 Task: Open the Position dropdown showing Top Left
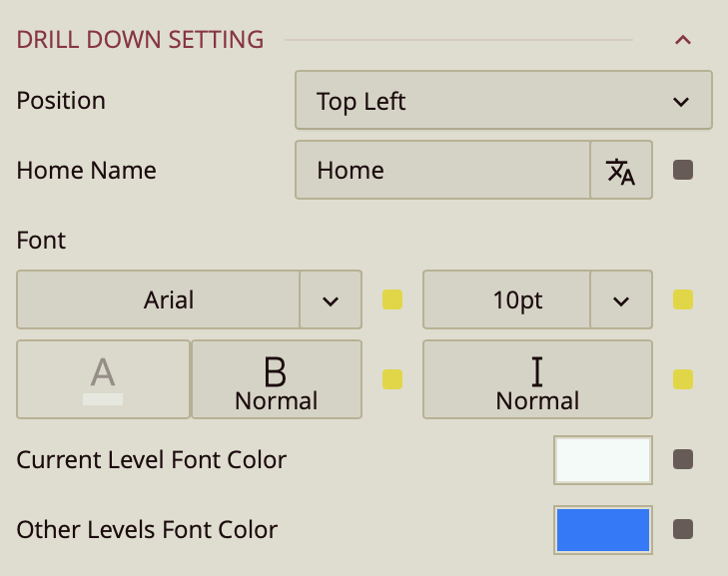503,101
